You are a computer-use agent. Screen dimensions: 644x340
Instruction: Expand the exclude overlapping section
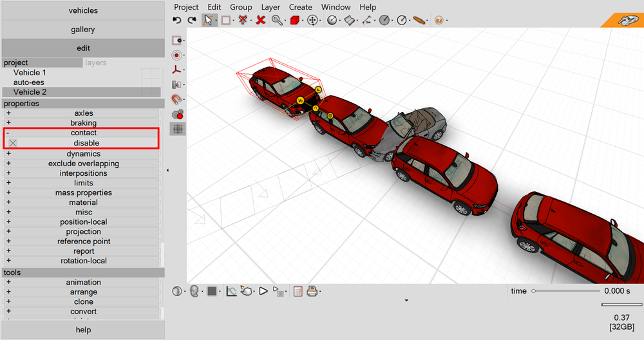[8, 164]
